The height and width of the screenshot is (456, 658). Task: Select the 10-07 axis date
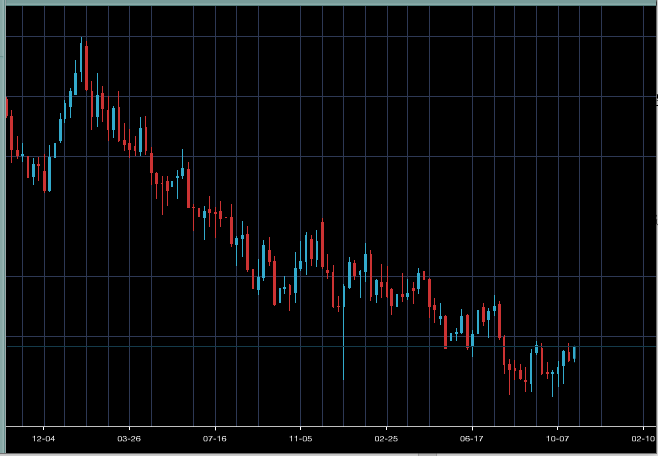click(558, 439)
